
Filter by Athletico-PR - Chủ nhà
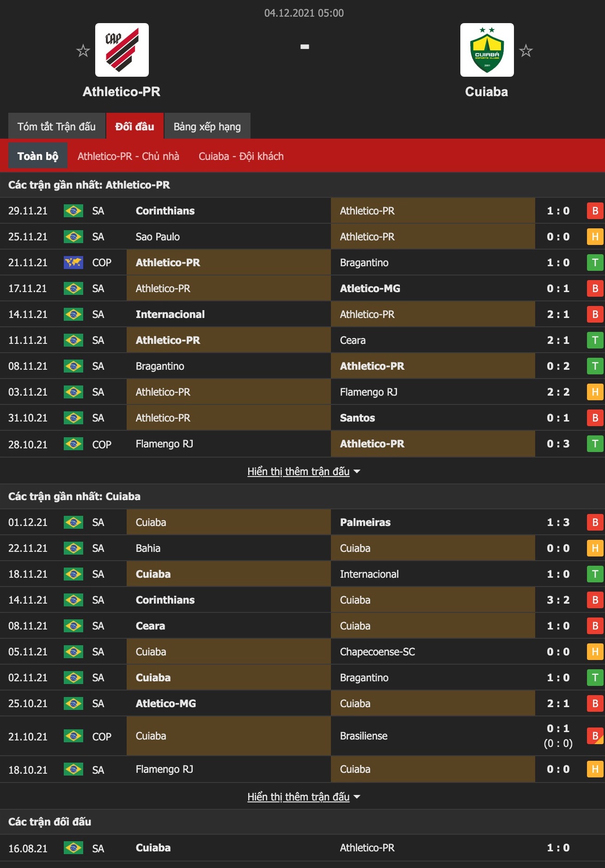click(x=128, y=156)
